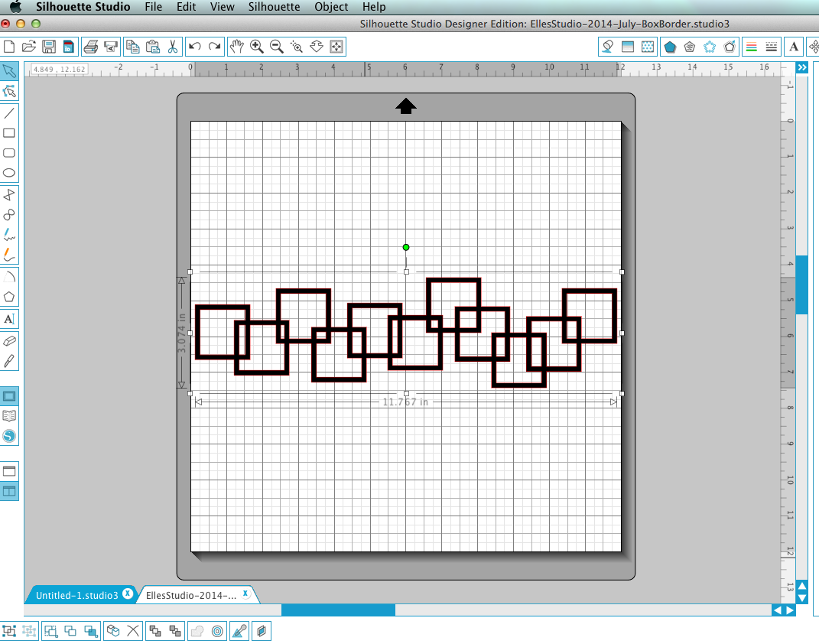Open the Silhouette Online Store icon
The width and height of the screenshot is (819, 644).
[x=9, y=436]
